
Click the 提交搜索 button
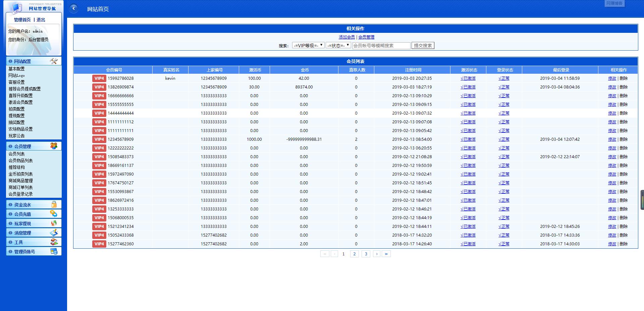(x=423, y=46)
